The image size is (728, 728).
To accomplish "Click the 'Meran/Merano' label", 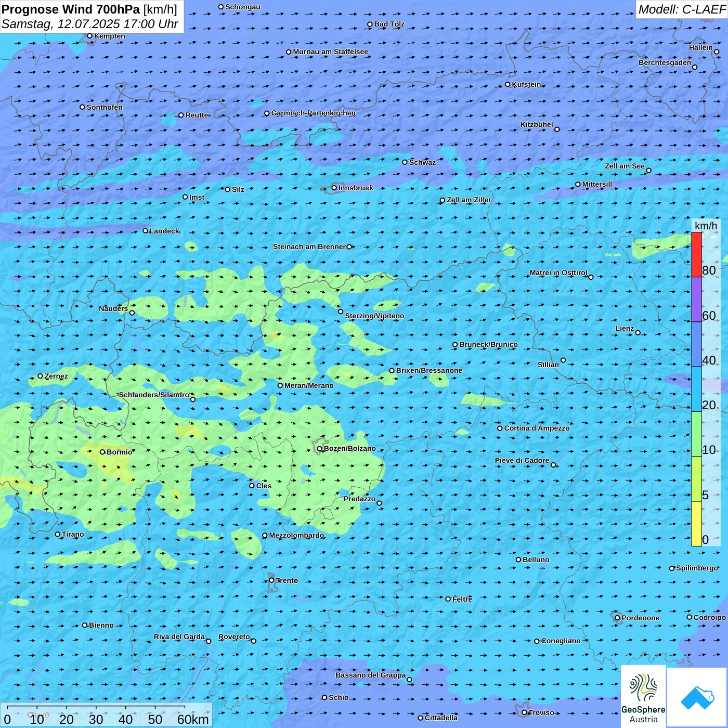I will click(x=309, y=385).
